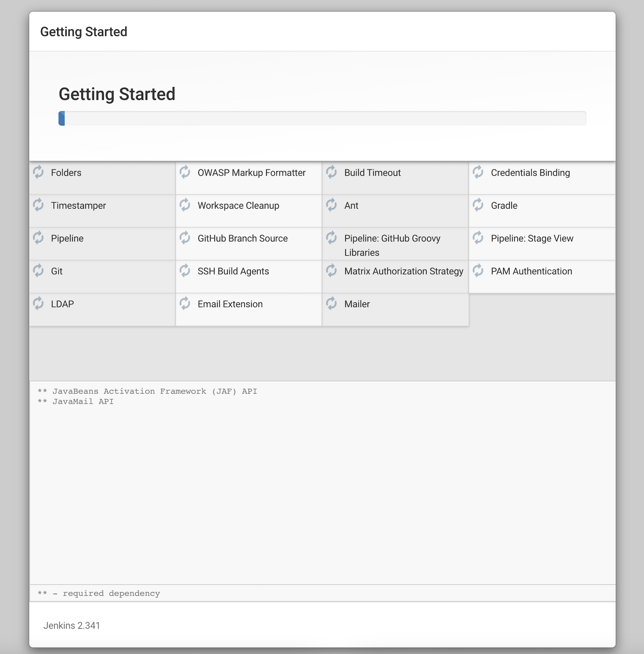Click the status icon next to Ant
644x654 pixels.
(x=332, y=205)
